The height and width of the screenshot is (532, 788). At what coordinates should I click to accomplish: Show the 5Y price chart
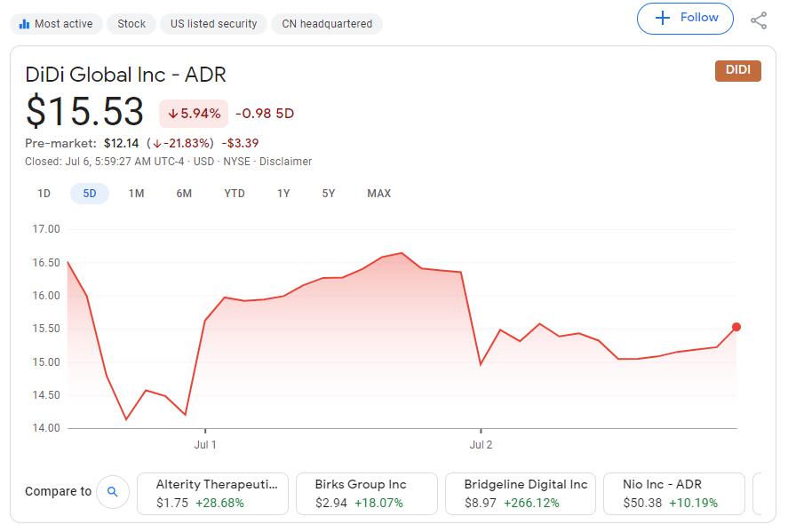(x=329, y=194)
